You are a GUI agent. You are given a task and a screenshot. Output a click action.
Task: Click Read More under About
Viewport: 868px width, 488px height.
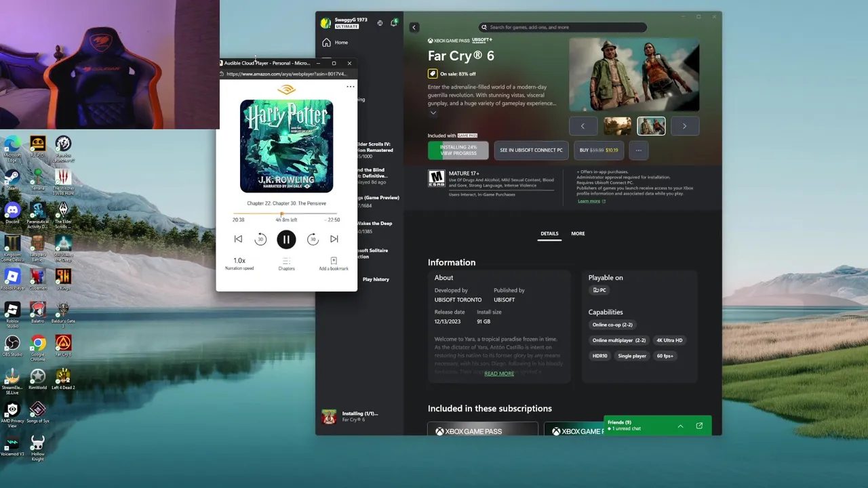(x=499, y=373)
